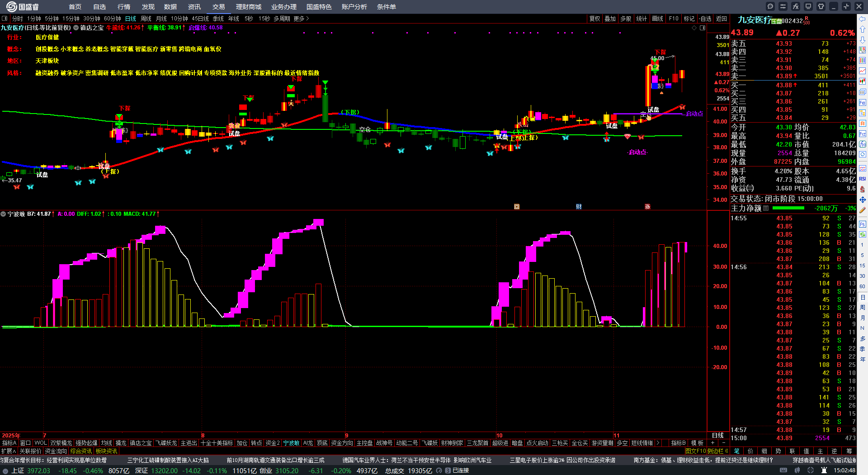
Task: Click the green 主力净额 progress bar
Action: 788,208
